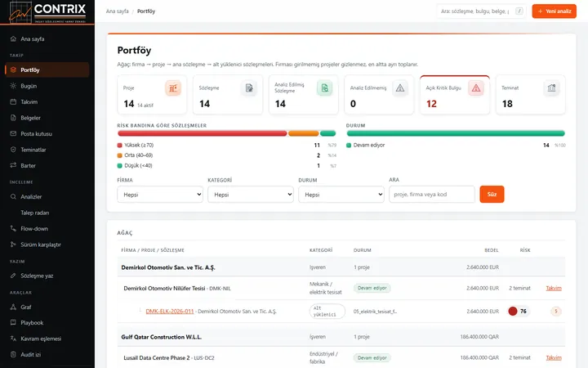
Task: Open Sürüm karşılaştır branch icon
Action: point(13,245)
